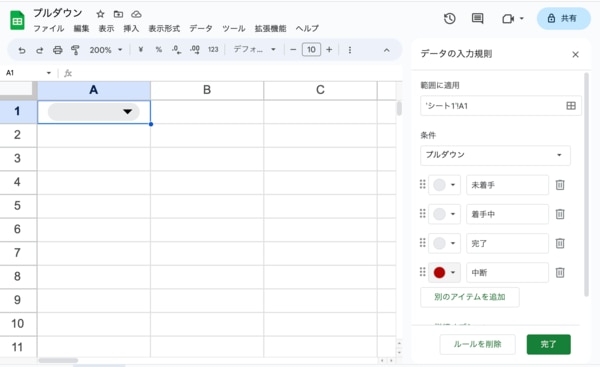This screenshot has height=367, width=600.
Task: Delete the 未着手 item with trash icon
Action: 560,185
